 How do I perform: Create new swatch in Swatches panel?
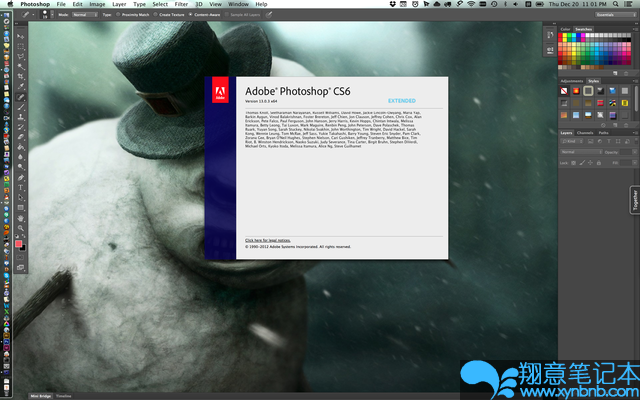[615, 73]
